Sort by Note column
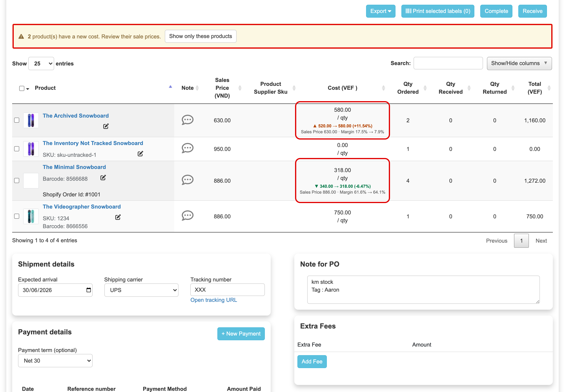The image size is (565, 392). pos(197,88)
